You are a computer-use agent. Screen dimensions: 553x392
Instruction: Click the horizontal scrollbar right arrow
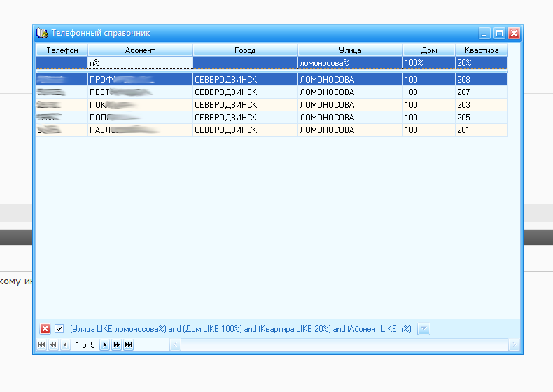pyautogui.click(x=514, y=344)
